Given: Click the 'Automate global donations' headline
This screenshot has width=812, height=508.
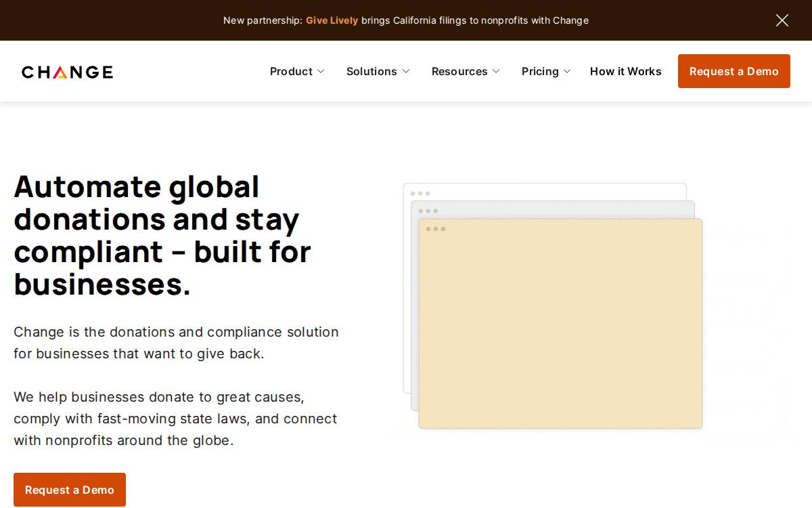Looking at the screenshot, I should click(162, 235).
